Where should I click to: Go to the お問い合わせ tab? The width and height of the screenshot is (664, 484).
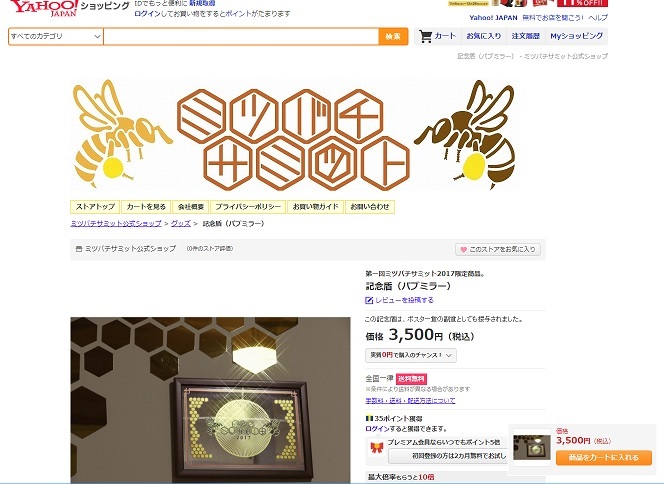point(370,207)
